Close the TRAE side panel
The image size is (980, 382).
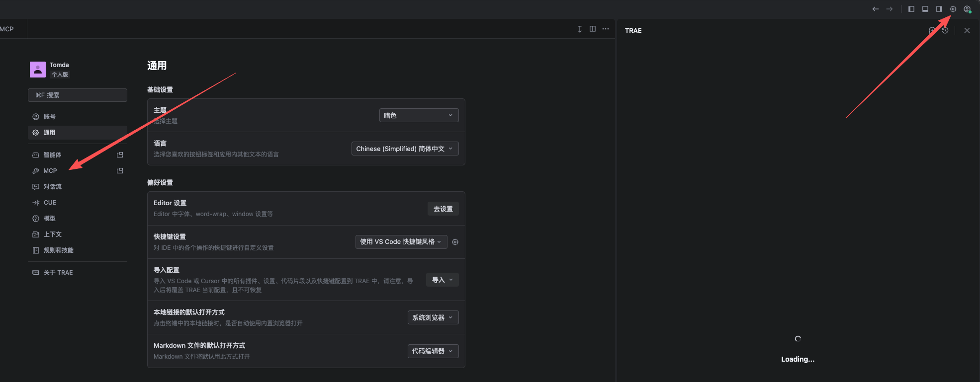pyautogui.click(x=967, y=30)
